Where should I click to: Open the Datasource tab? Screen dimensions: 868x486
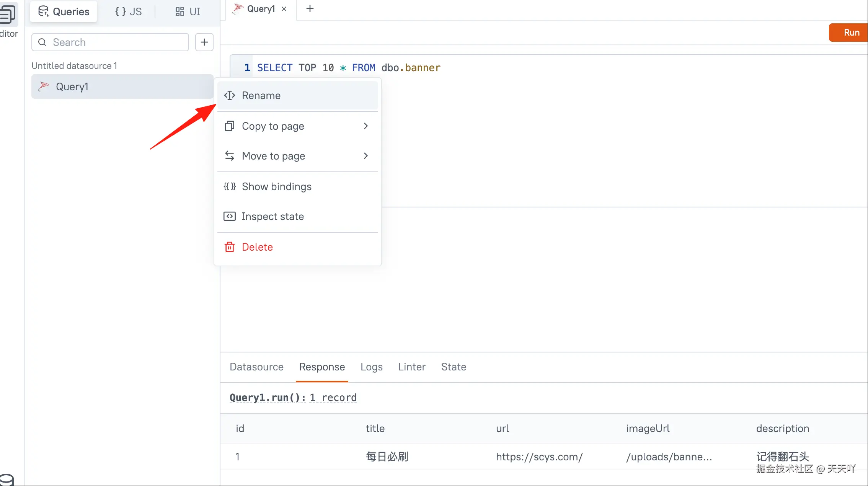point(256,367)
